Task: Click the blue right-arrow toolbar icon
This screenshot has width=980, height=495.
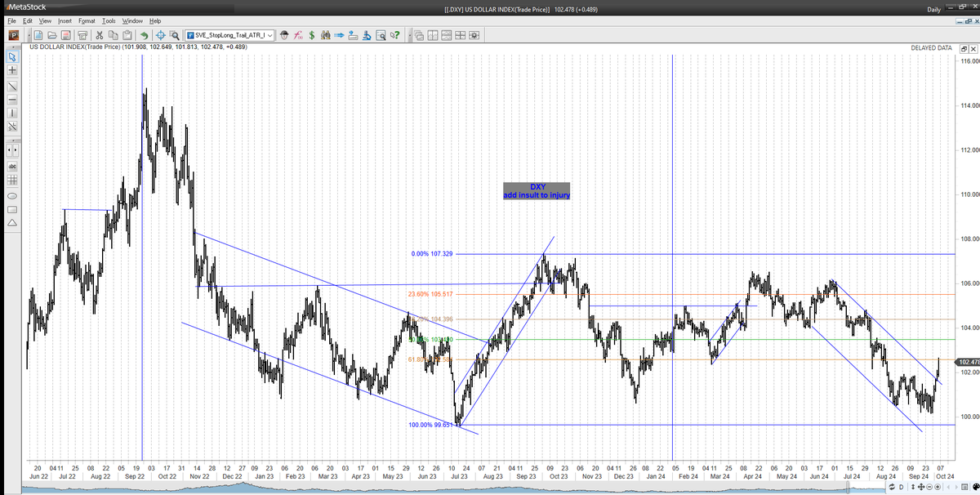Action: (340, 35)
